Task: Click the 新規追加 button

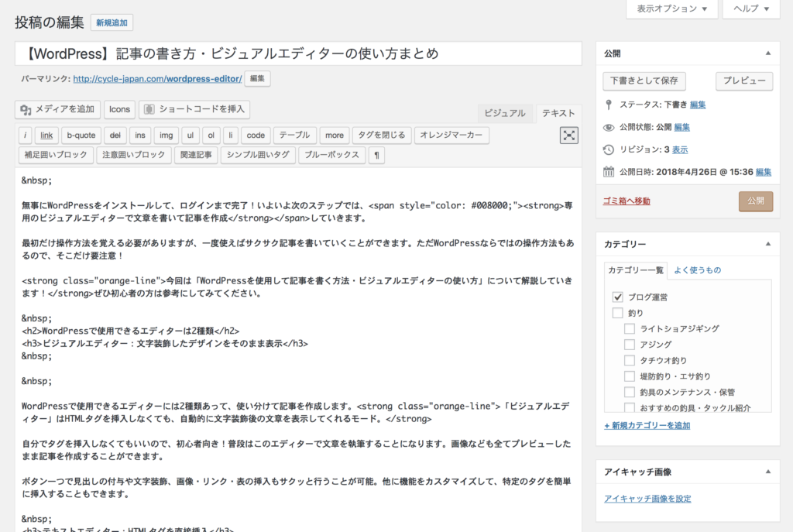Action: [112, 22]
